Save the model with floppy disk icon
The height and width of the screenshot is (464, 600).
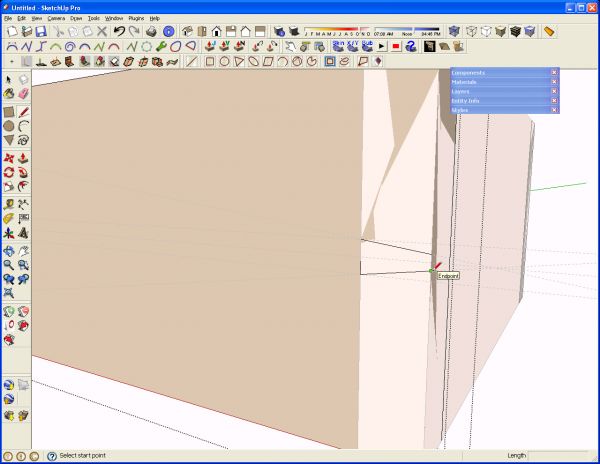pyautogui.click(x=41, y=31)
